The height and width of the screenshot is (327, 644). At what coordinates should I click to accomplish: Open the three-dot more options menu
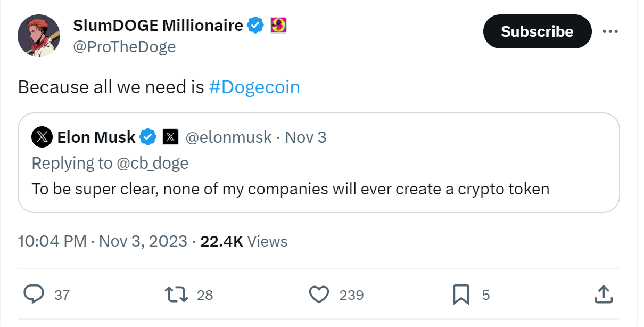(x=610, y=31)
